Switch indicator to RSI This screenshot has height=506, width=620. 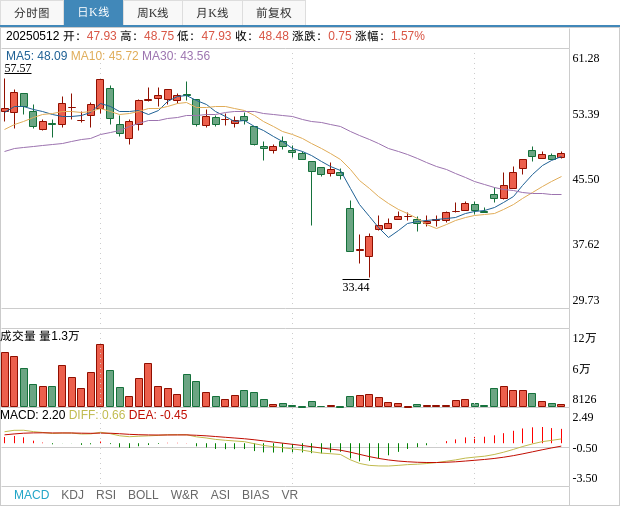(106, 495)
